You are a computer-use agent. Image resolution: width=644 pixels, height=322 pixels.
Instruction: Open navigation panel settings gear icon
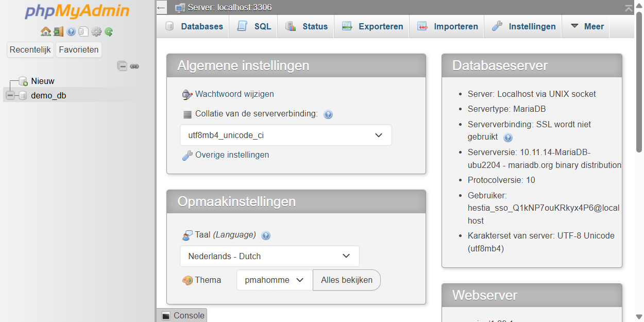coord(96,32)
